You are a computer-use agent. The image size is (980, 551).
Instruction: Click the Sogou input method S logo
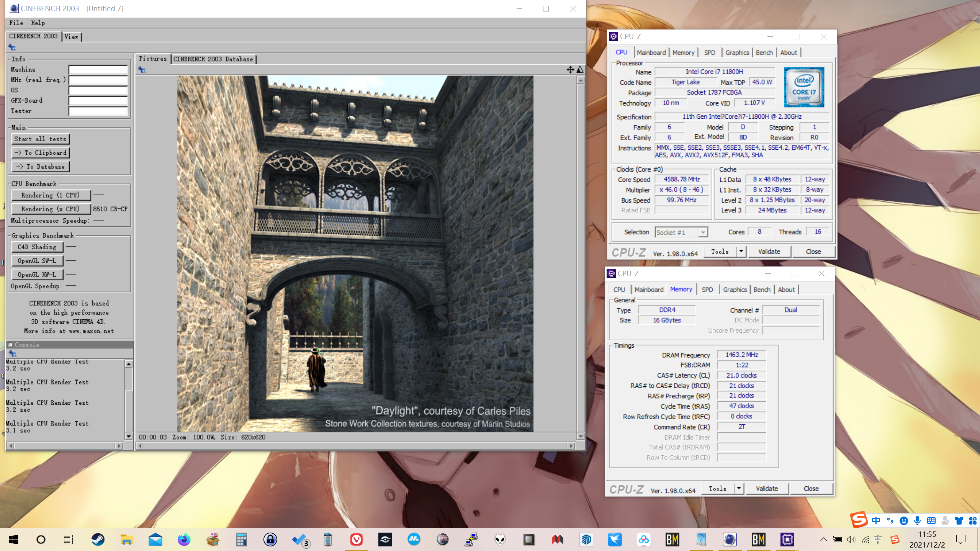tap(859, 520)
